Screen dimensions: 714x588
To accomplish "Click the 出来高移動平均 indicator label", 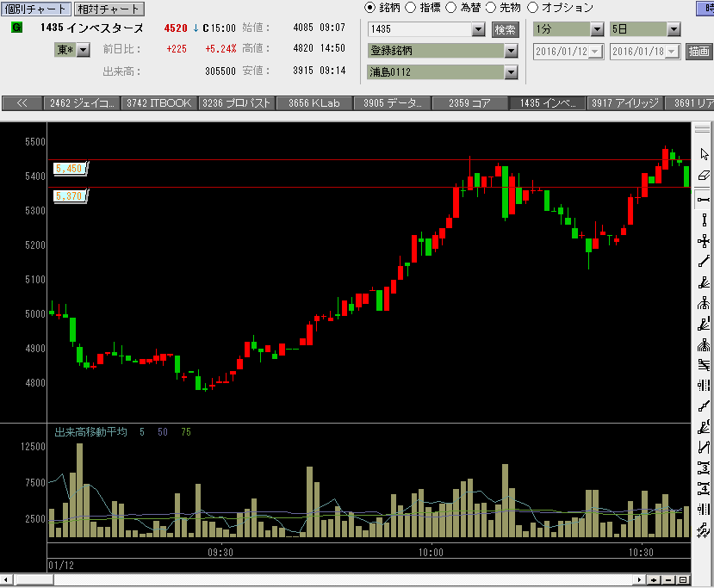I will (90, 432).
